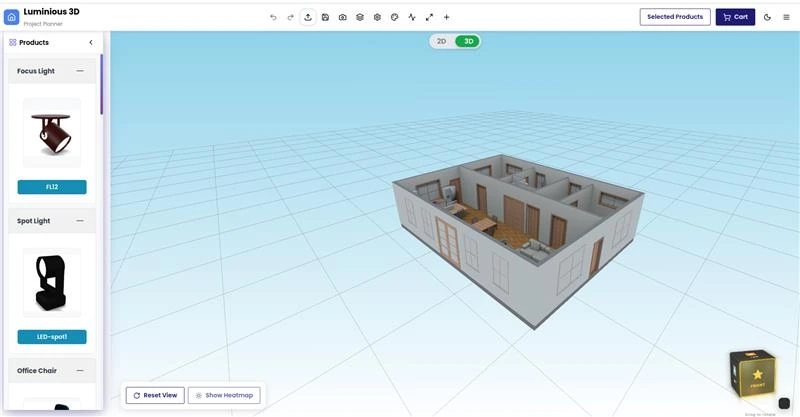Collapse the Focus Light section

[x=80, y=71]
